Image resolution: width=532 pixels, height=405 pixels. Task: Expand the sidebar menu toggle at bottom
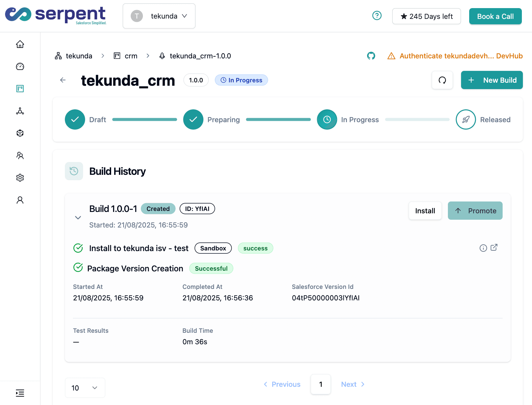(20, 393)
